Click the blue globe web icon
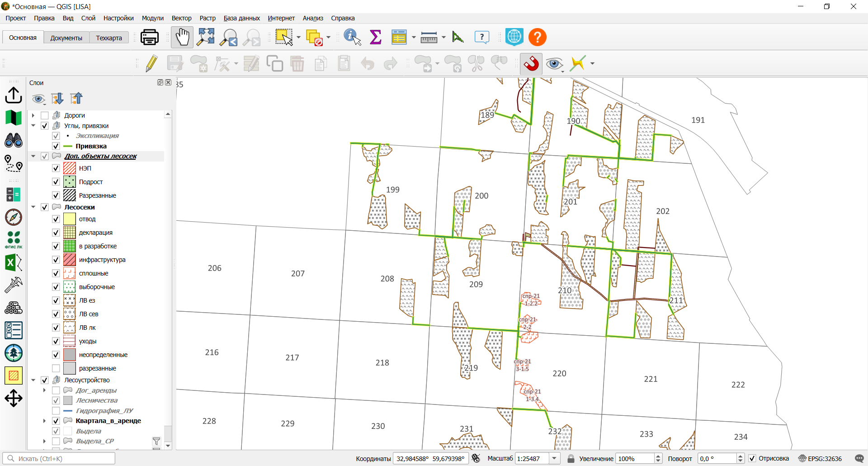 514,37
